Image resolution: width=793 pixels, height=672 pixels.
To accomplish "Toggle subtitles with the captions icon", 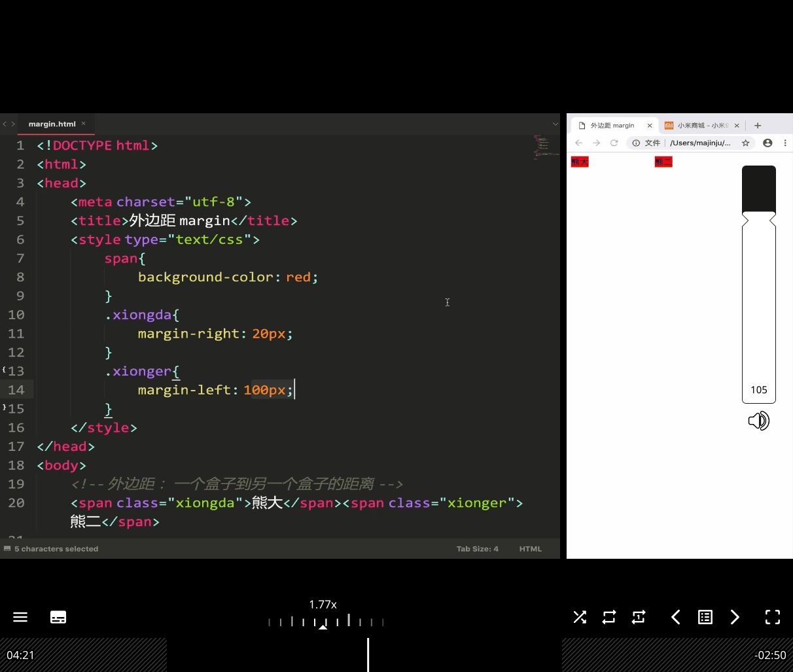I will 58,617.
